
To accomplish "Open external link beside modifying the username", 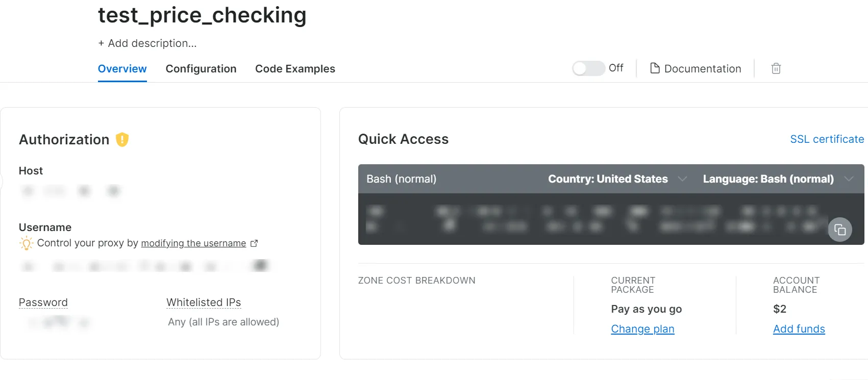I will click(x=254, y=243).
